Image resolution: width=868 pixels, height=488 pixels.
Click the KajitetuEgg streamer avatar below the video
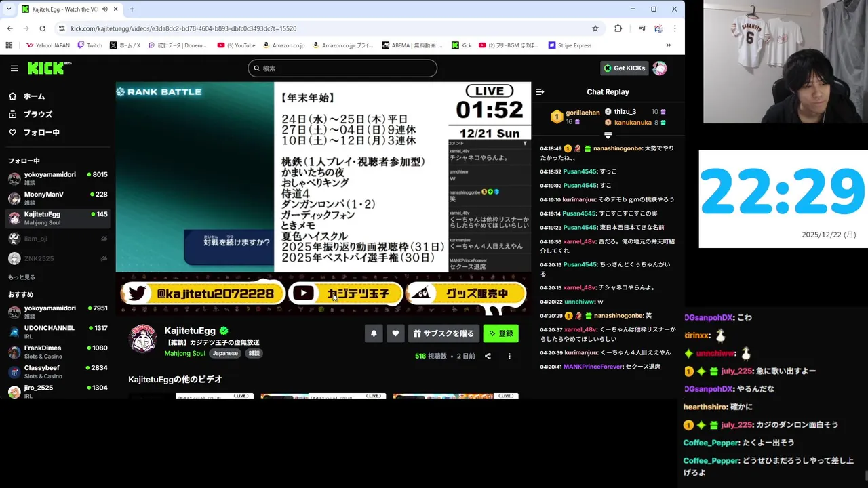click(143, 338)
